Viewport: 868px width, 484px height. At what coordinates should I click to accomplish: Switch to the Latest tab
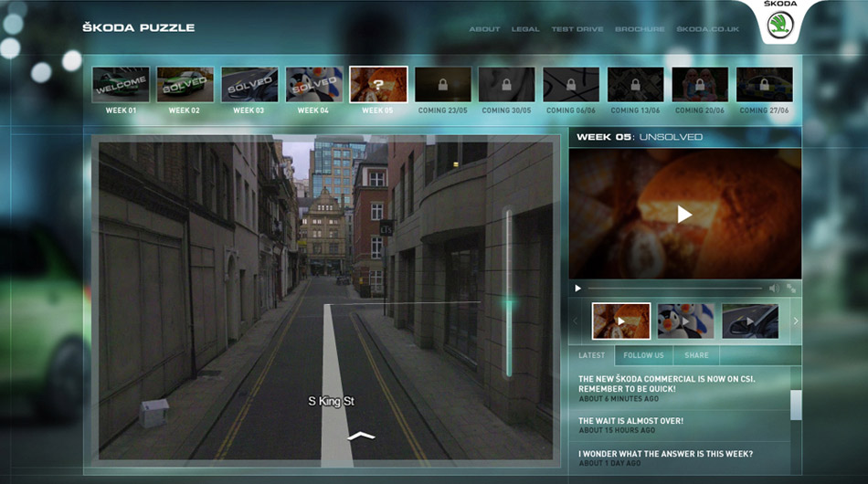tap(592, 355)
